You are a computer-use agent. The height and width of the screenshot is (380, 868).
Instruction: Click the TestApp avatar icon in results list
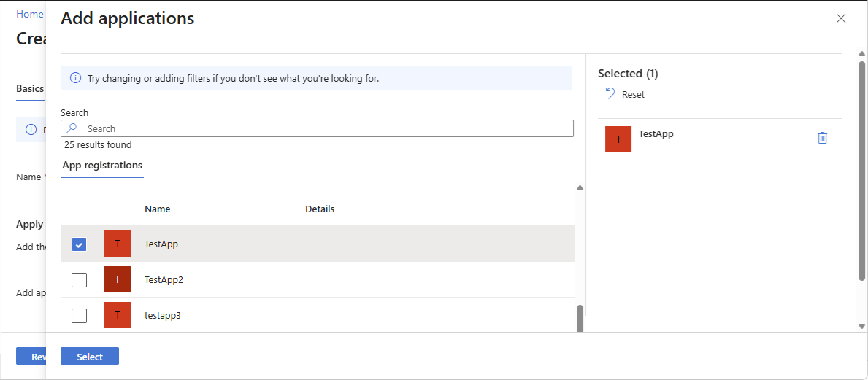tap(118, 244)
